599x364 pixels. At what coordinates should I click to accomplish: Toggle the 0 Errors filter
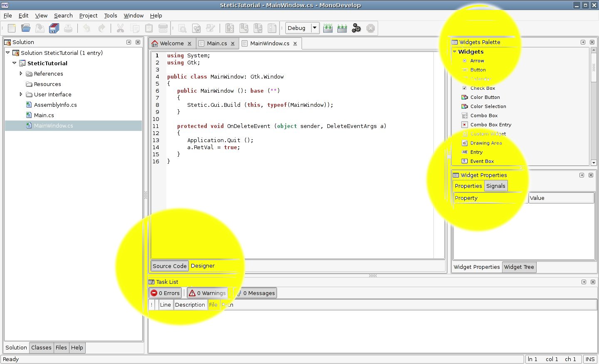(165, 293)
